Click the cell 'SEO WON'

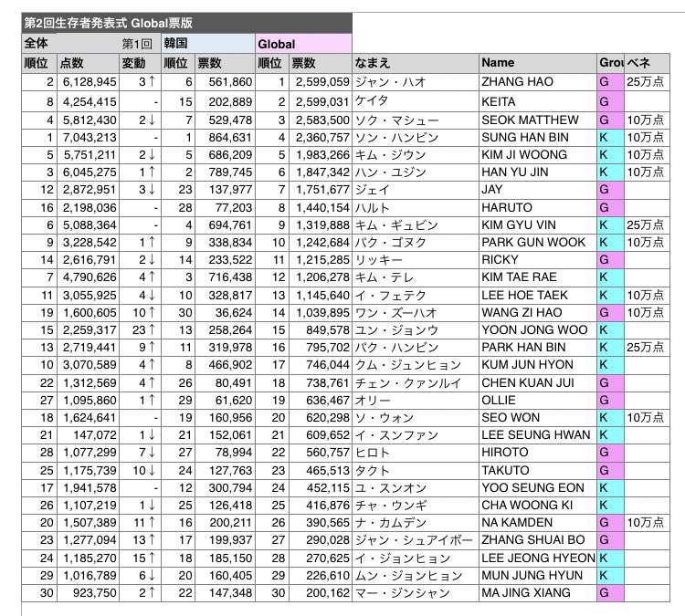coord(538,418)
